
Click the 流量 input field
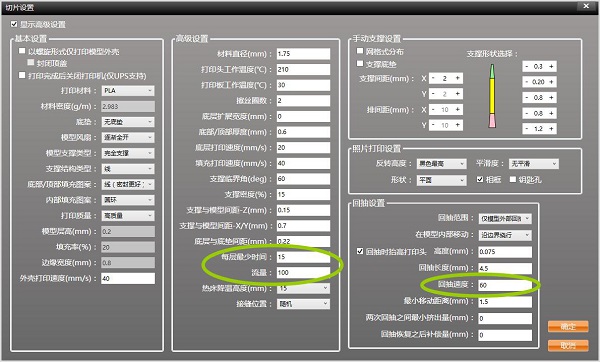tap(303, 272)
